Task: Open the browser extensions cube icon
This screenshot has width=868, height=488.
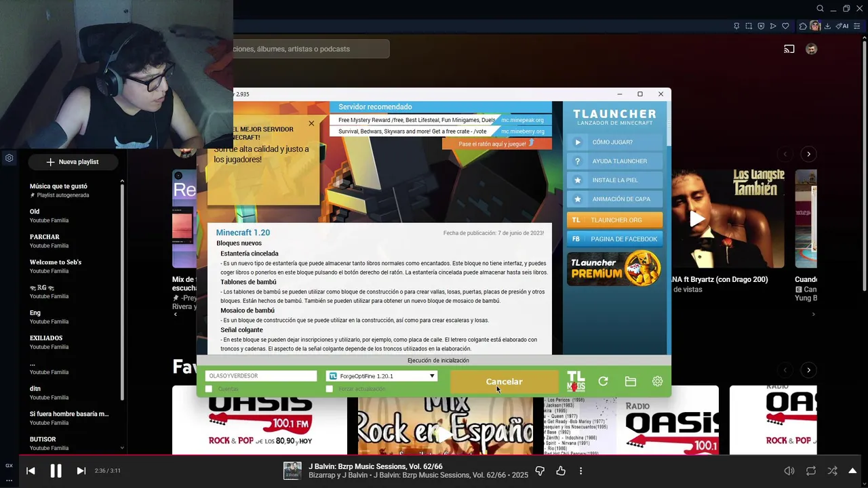Action: [803, 26]
